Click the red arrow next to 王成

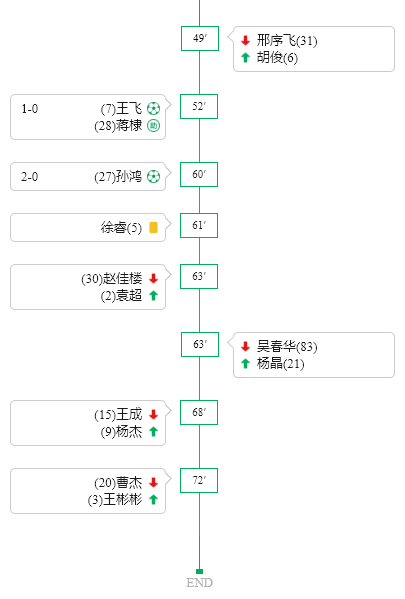(154, 414)
